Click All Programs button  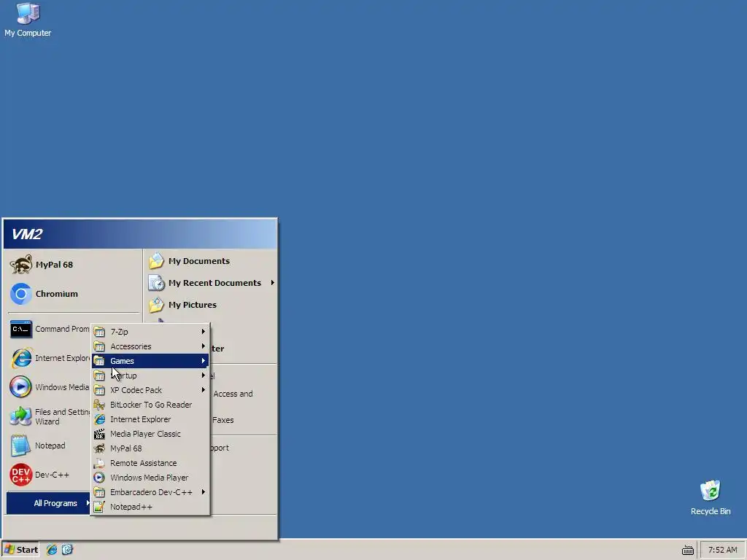49,503
